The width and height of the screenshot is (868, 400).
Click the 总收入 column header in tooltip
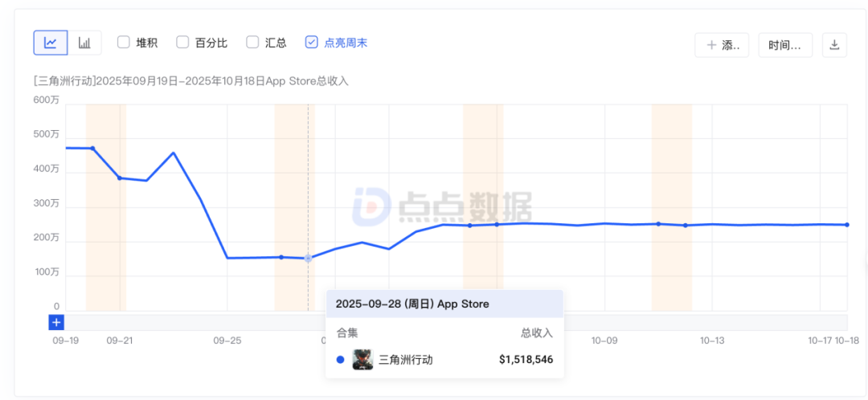(x=536, y=333)
